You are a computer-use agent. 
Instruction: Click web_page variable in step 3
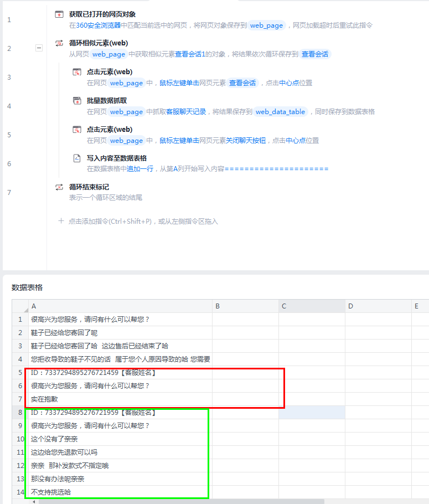[x=126, y=83]
